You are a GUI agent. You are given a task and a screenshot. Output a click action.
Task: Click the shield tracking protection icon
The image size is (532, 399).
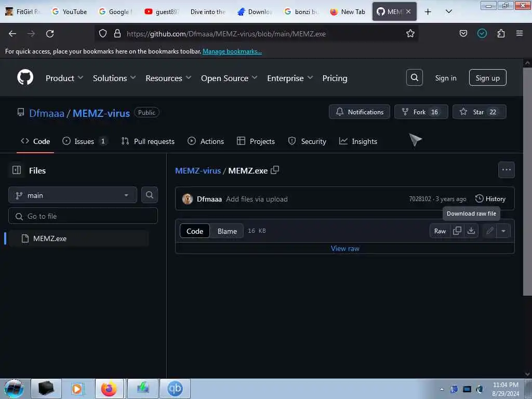(x=103, y=33)
